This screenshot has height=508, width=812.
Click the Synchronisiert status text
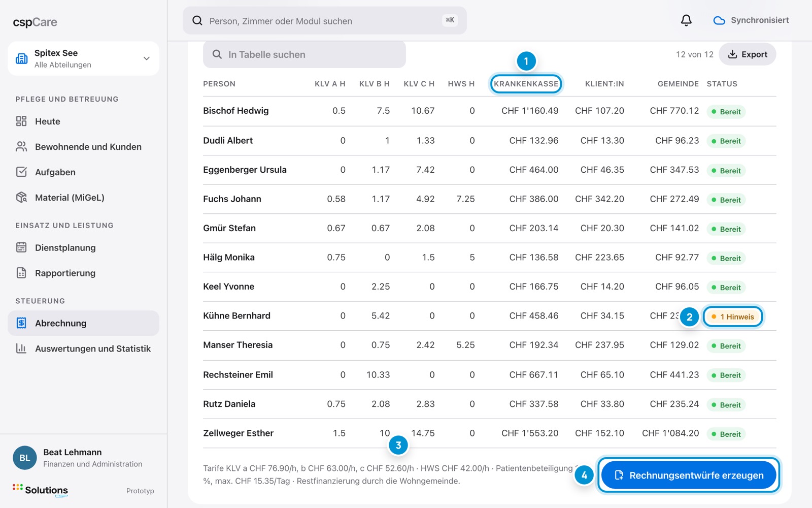[x=760, y=20]
